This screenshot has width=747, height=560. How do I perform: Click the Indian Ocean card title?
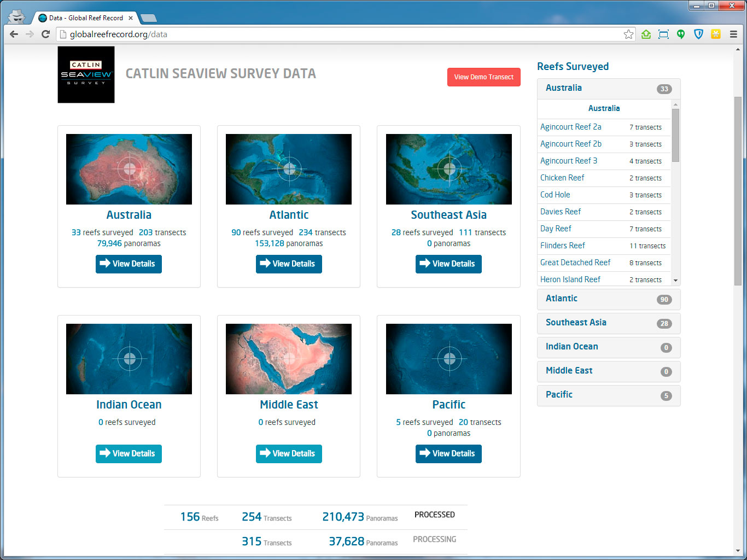(x=129, y=405)
